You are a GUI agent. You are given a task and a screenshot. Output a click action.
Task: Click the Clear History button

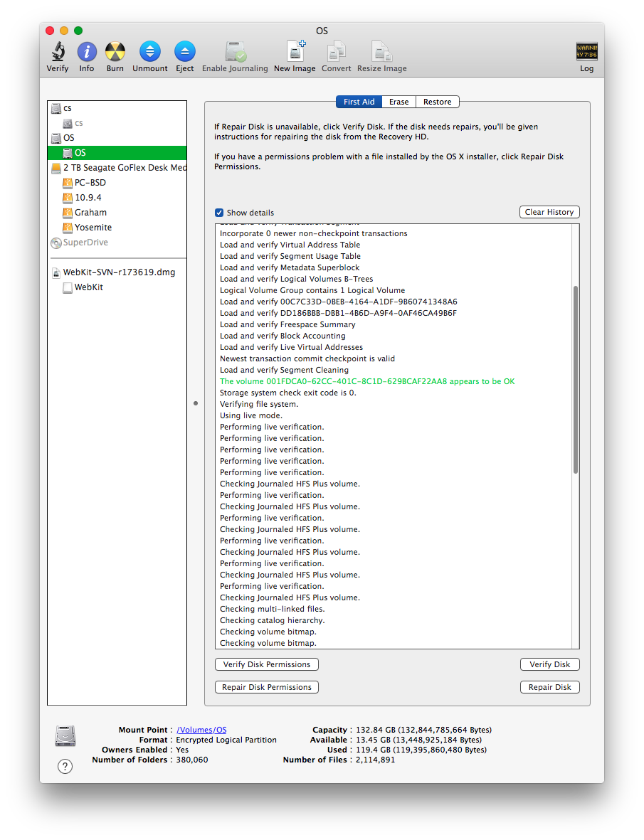pyautogui.click(x=549, y=212)
